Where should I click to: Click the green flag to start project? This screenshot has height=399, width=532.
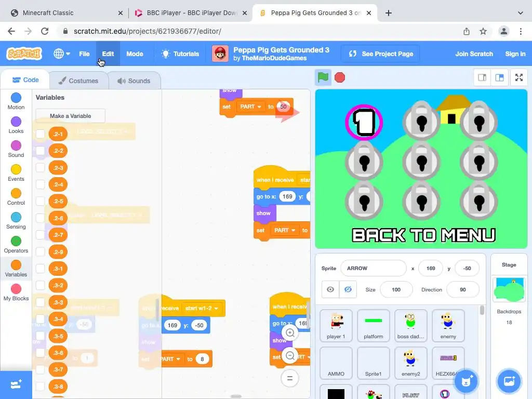(323, 77)
